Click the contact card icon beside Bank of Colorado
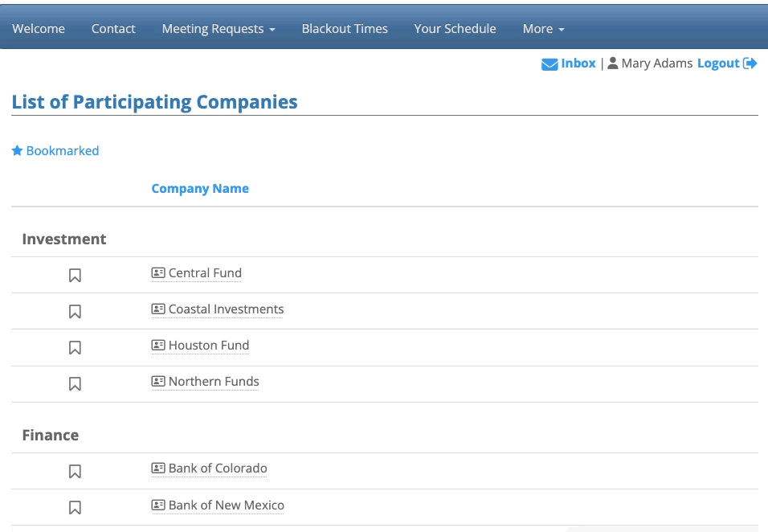 (x=158, y=469)
